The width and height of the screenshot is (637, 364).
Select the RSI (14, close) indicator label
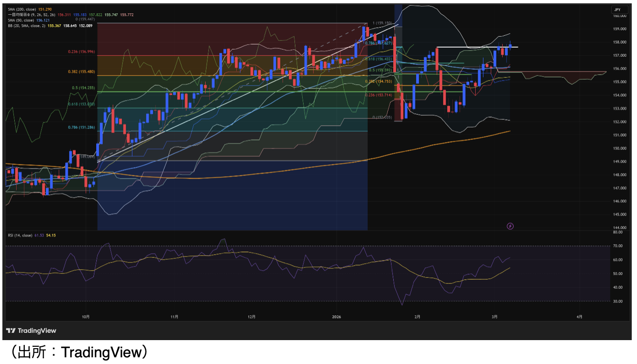click(x=19, y=235)
